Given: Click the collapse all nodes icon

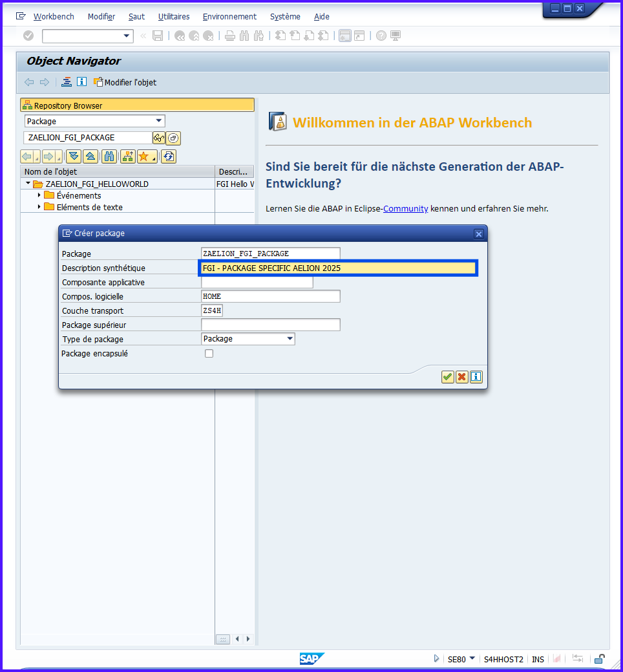Looking at the screenshot, I should 90,157.
